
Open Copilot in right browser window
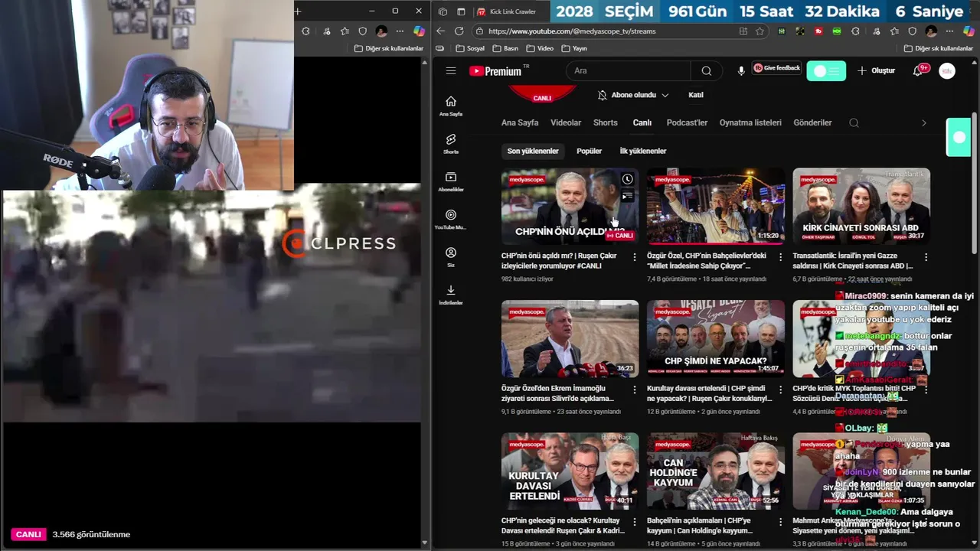click(968, 31)
